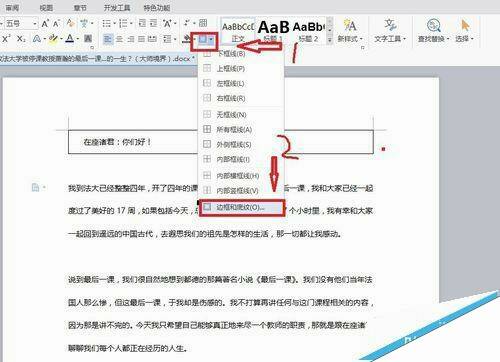The height and width of the screenshot is (362, 500).
Task: Apply the 标题 1 style thumbnail
Action: tap(273, 31)
